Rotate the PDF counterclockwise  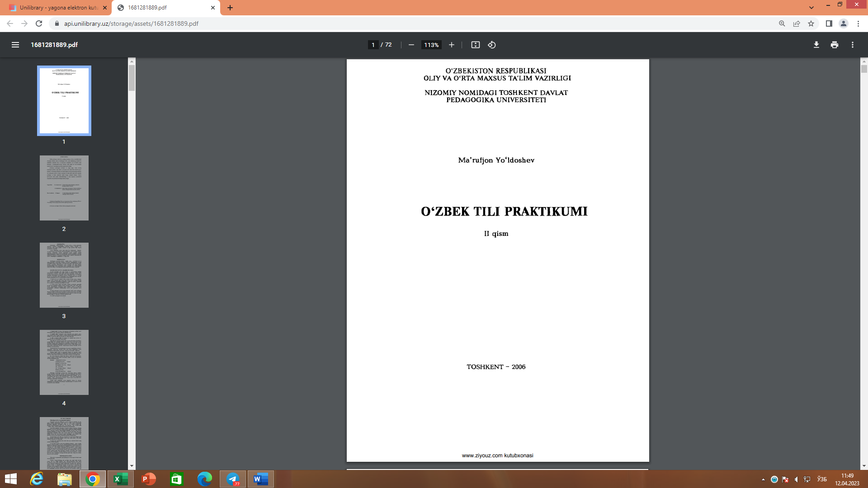(x=492, y=45)
